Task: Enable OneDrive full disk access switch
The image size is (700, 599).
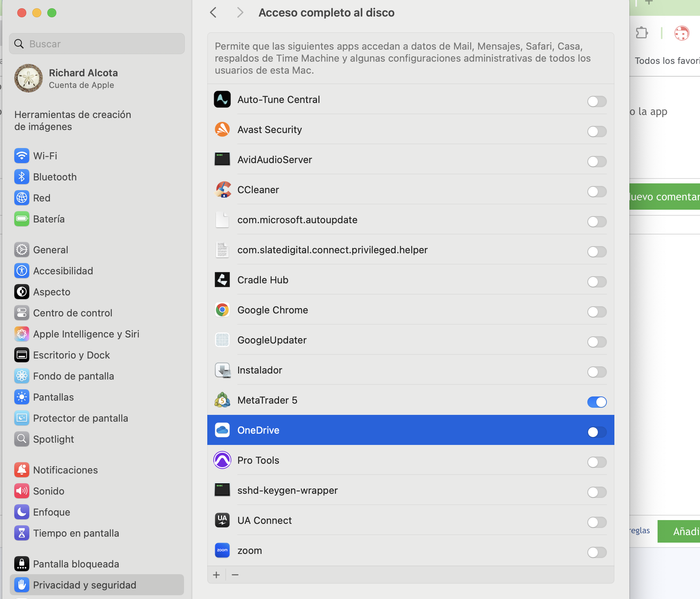Action: (x=597, y=432)
